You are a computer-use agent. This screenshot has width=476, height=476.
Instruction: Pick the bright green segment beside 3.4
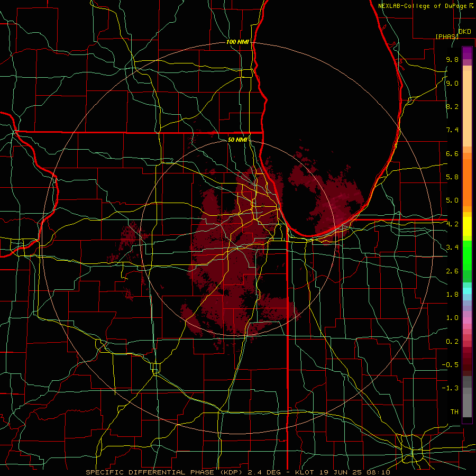click(x=467, y=255)
